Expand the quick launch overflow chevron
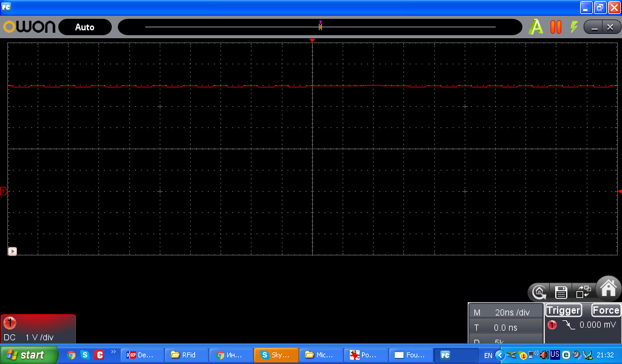 pyautogui.click(x=114, y=351)
